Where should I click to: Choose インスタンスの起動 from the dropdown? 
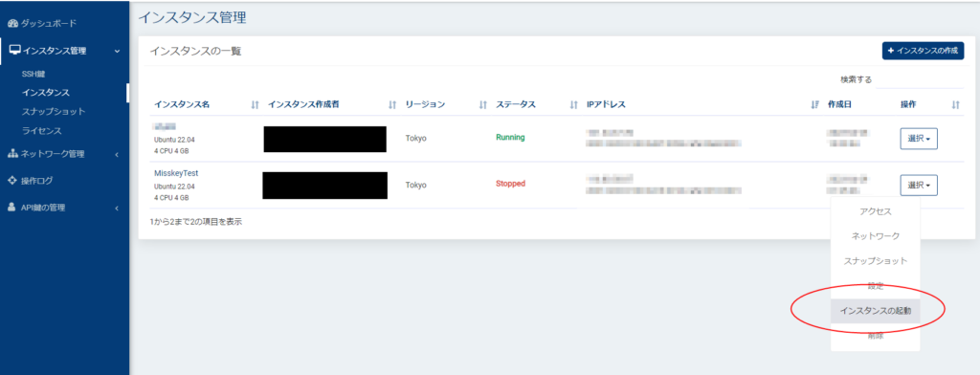pos(875,311)
